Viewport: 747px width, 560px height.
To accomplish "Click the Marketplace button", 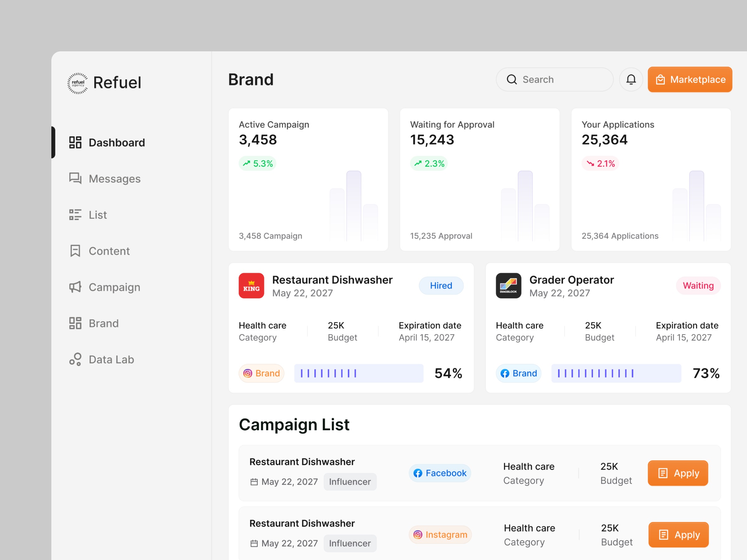I will click(690, 79).
